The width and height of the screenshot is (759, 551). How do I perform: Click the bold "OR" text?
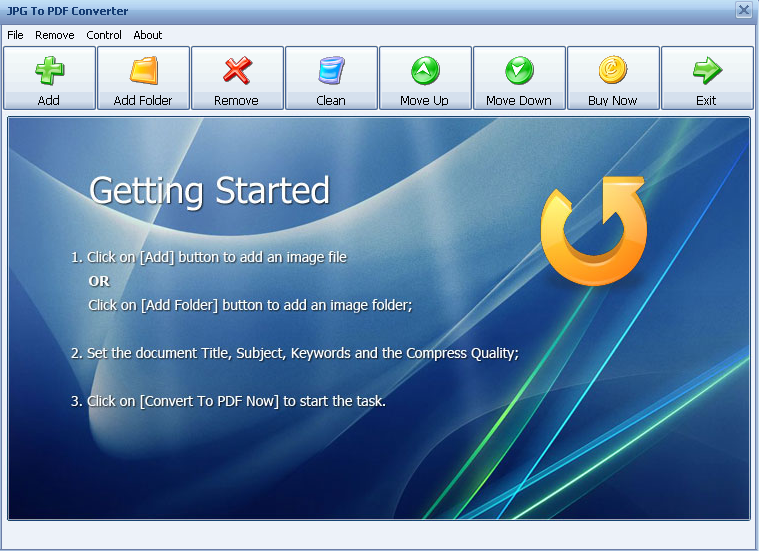99,281
